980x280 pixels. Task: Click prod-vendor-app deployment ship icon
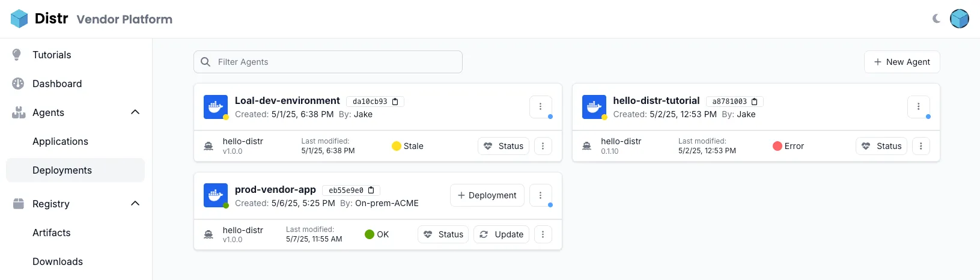(208, 234)
